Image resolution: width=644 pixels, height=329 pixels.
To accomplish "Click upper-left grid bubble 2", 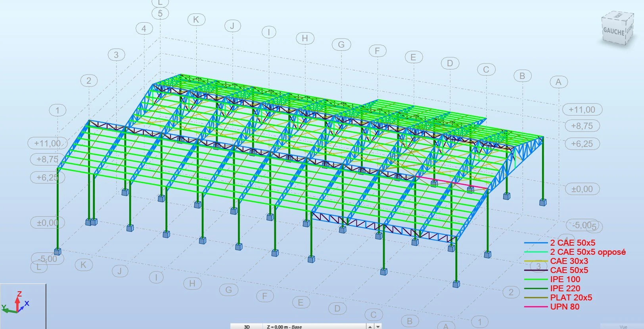I will pos(88,81).
